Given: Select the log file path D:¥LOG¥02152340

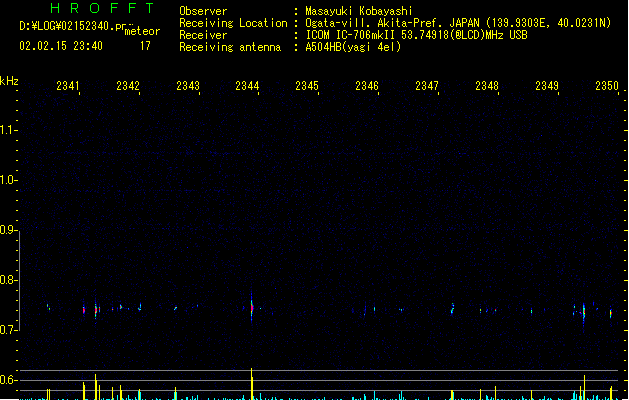Looking at the screenshot, I should click(x=73, y=26).
